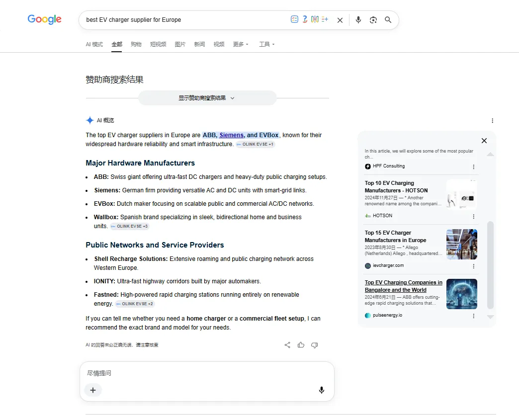The image size is (519, 420).
Task: Open Top 10 EV Charging Manufacturers HOTSON article
Action: coord(396,187)
